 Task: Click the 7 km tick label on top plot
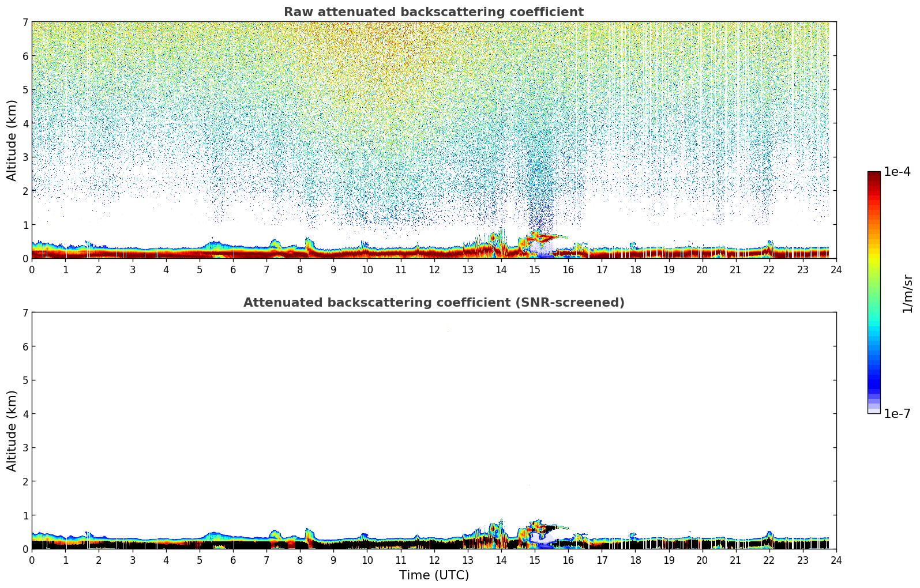(x=25, y=22)
